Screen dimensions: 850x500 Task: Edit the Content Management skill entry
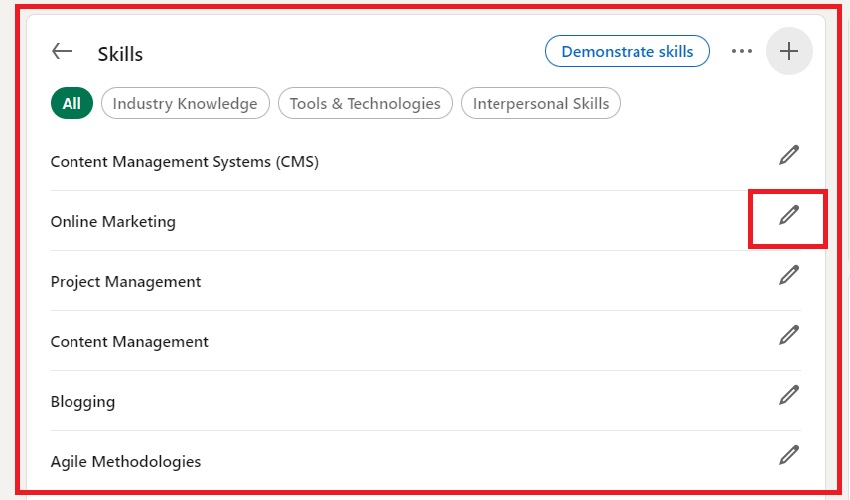pos(789,335)
